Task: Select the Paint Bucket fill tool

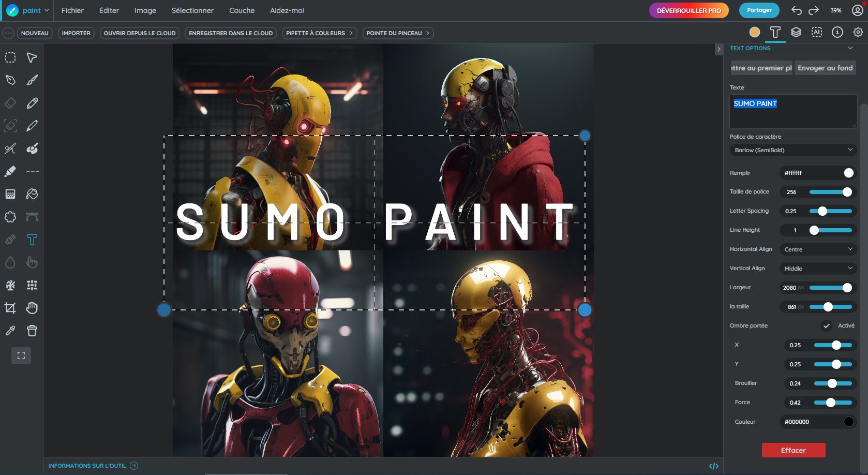Action: (x=32, y=194)
